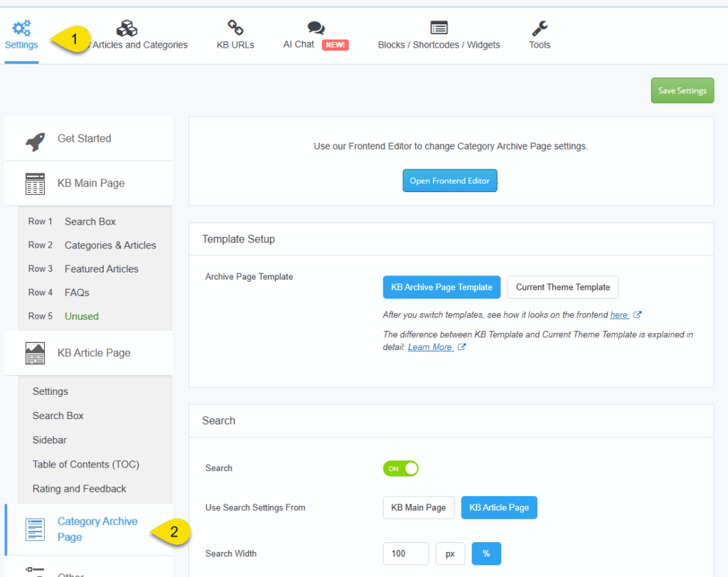Click the Open Frontend Editor button
Screen dimensions: 728x577
pyautogui.click(x=449, y=181)
